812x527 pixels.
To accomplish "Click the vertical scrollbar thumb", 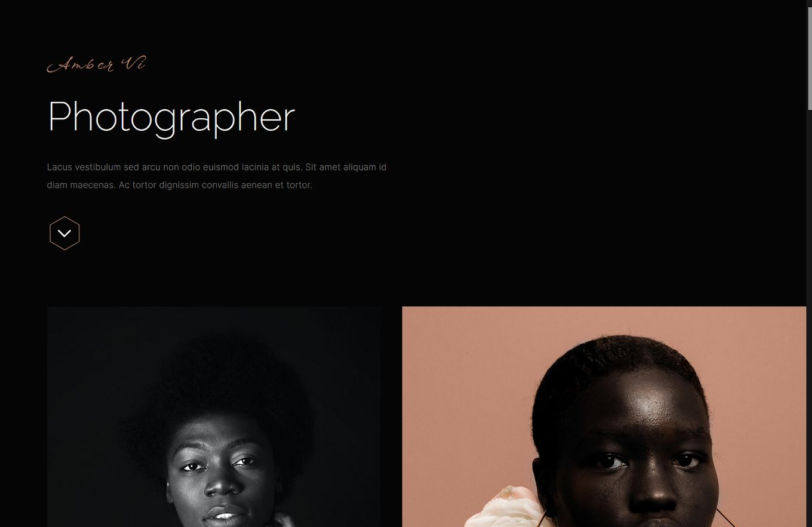I will (809, 55).
